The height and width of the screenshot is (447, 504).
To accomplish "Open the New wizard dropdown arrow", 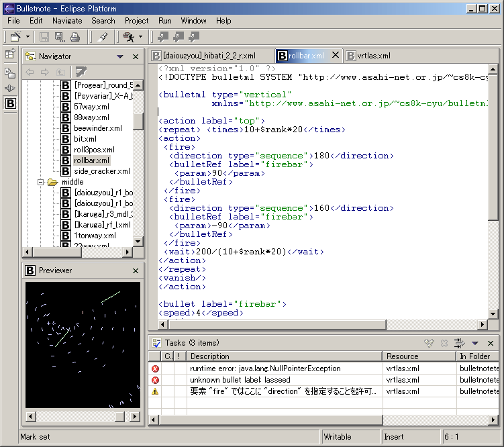I will coord(27,37).
